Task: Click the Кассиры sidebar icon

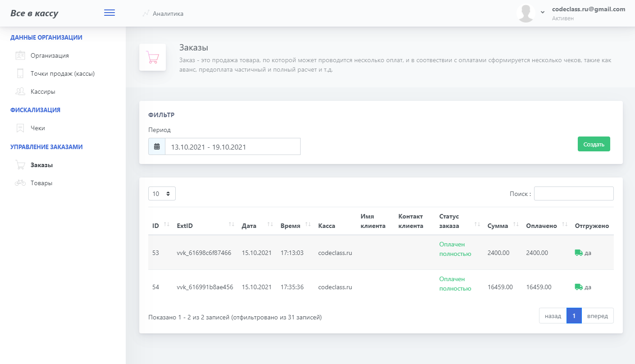Action: 20,91
